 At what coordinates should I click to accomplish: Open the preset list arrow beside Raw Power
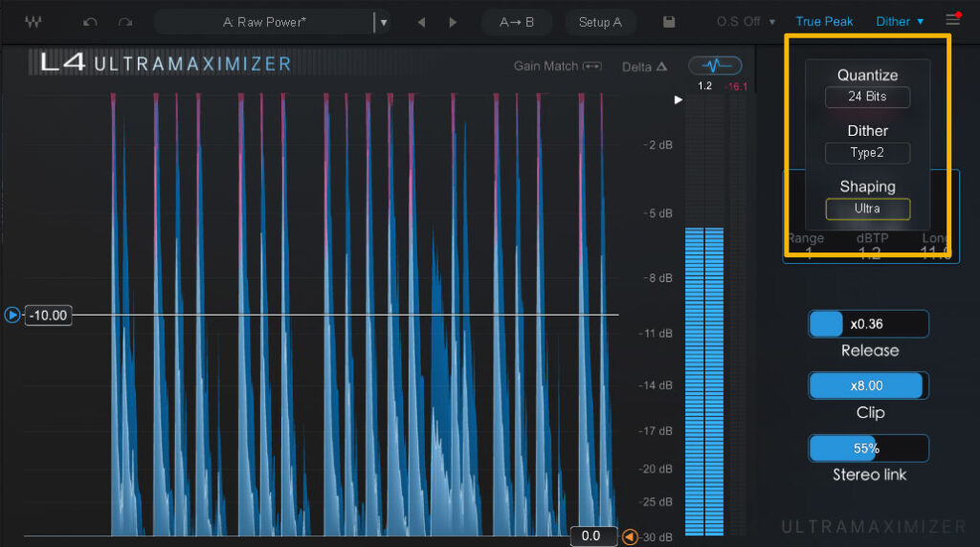pyautogui.click(x=384, y=21)
